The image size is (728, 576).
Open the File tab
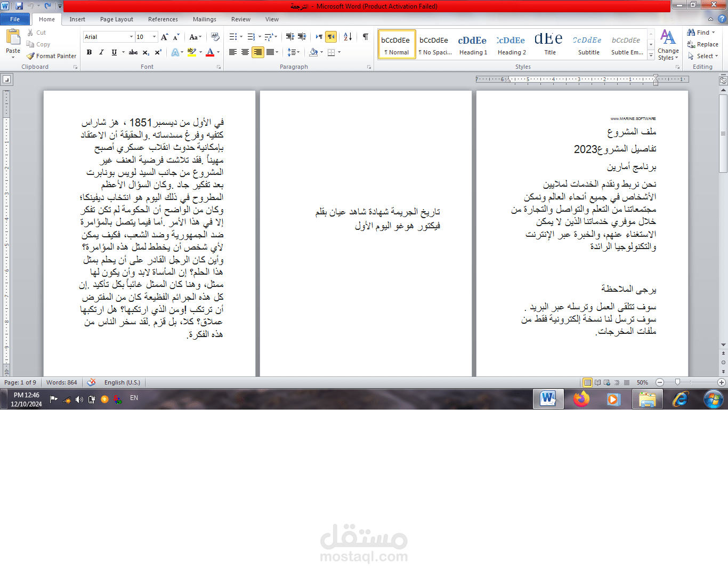tap(15, 19)
